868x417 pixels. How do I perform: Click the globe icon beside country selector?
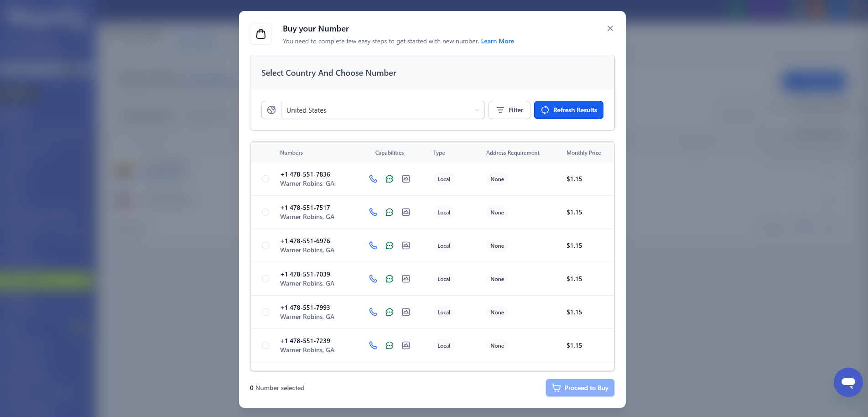coord(271,110)
